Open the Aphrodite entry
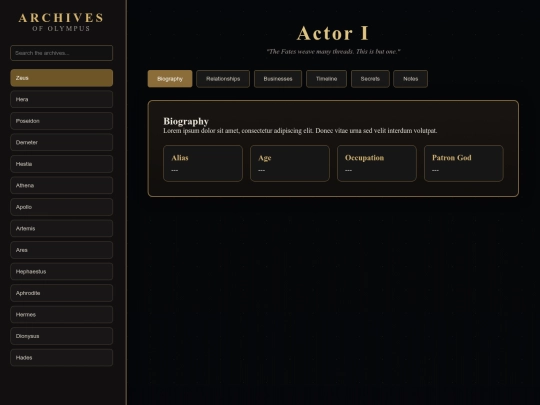This screenshot has height=405, width=540. tap(61, 293)
